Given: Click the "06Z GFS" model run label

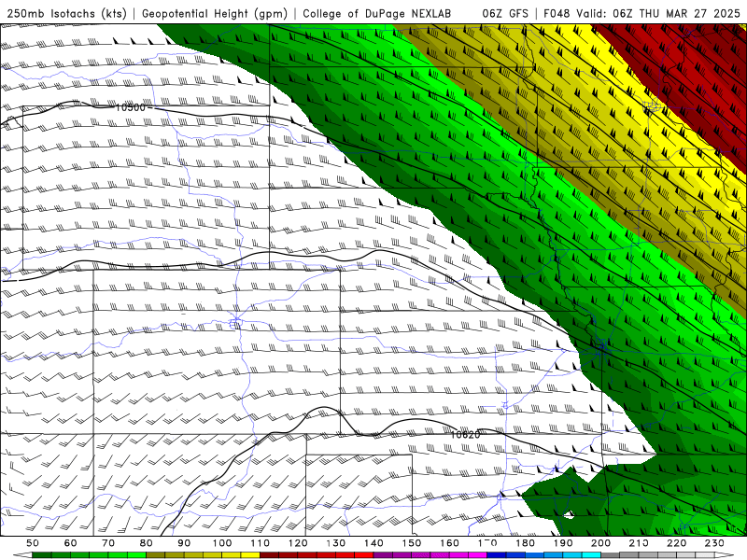Looking at the screenshot, I should point(505,13).
